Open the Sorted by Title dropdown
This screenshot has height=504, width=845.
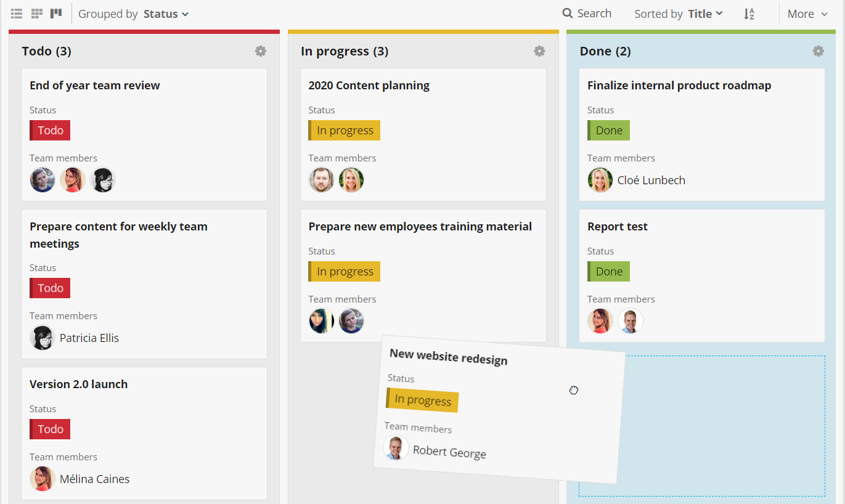(x=679, y=14)
